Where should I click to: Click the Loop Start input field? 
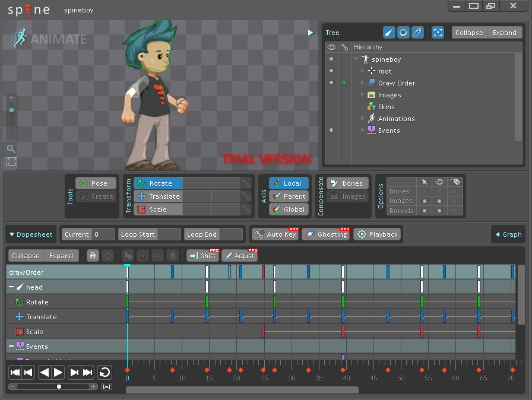169,234
